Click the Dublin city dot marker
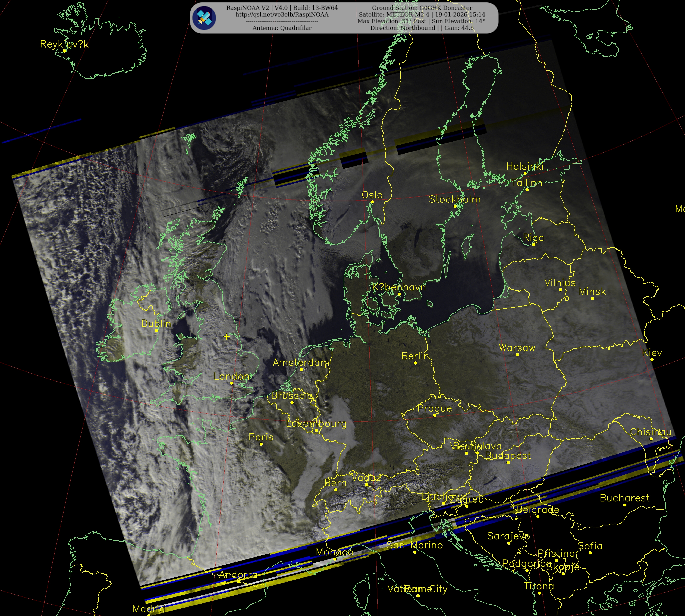 pyautogui.click(x=156, y=330)
